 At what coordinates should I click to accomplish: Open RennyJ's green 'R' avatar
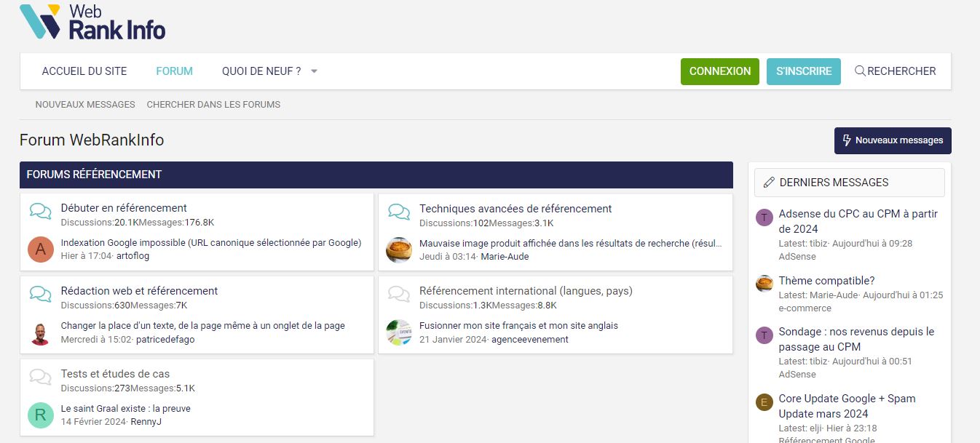tap(41, 415)
